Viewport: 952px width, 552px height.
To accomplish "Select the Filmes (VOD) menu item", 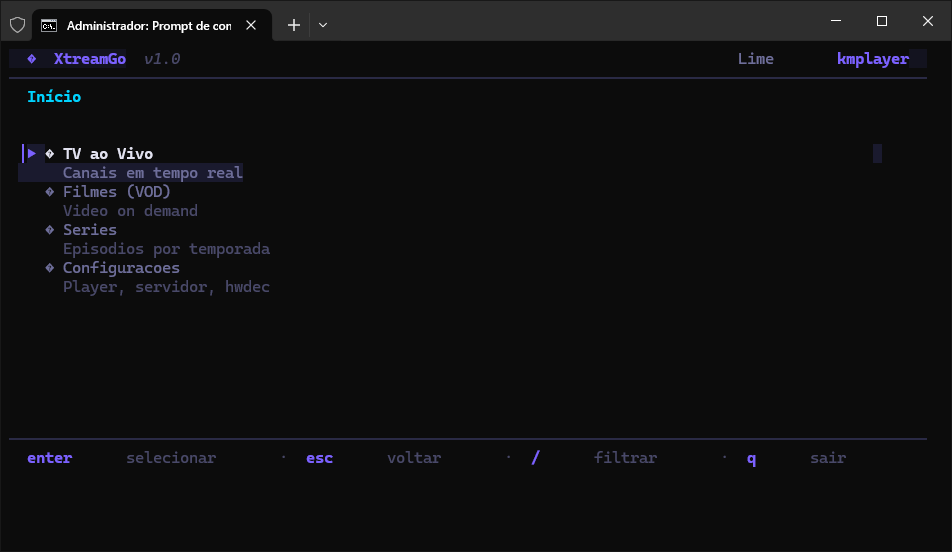I will pos(117,192).
